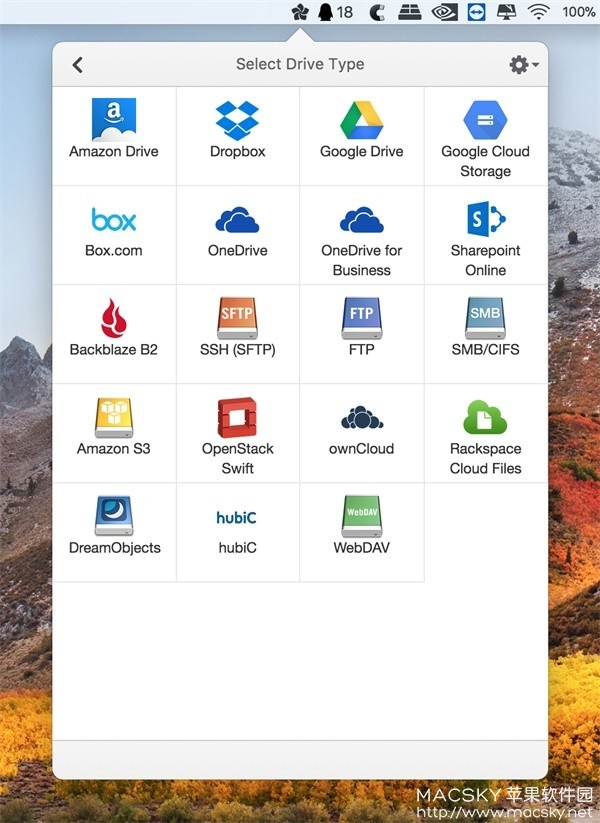Select the Backblaze B2 flame icon

pos(114,318)
